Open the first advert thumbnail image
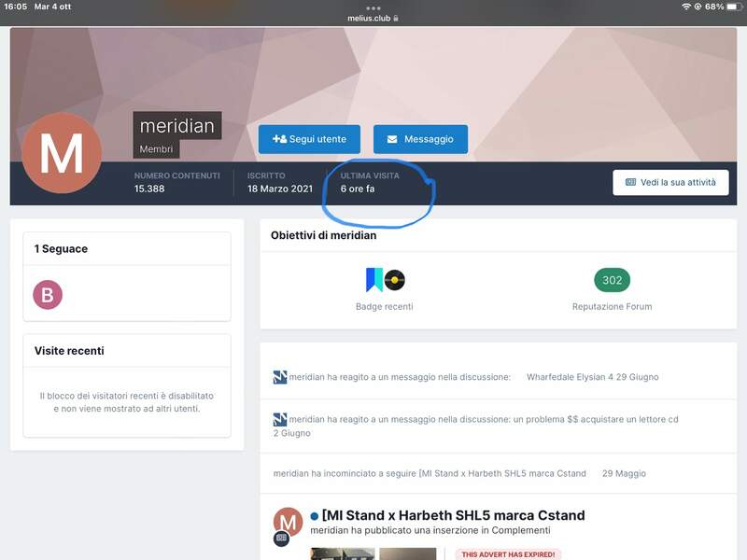 click(342, 553)
